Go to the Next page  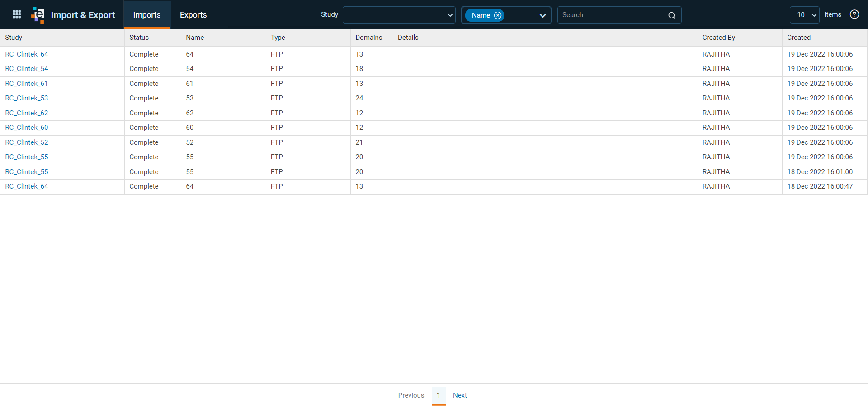tap(460, 395)
